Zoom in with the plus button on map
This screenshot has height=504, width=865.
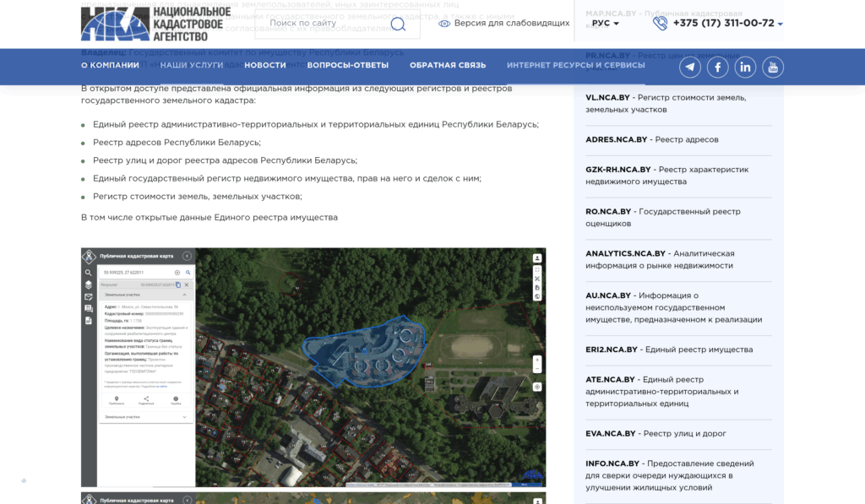[x=536, y=360]
